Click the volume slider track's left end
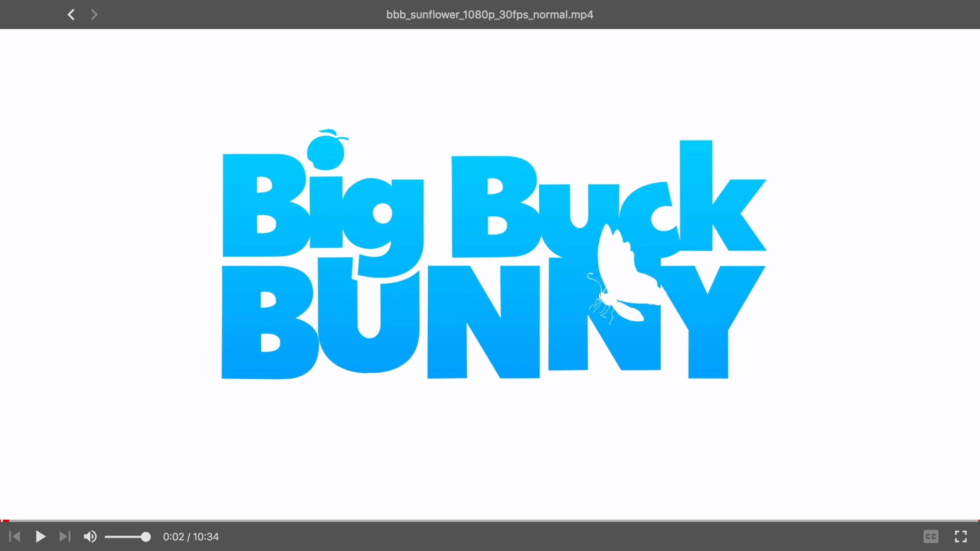Viewport: 980px width, 551px height. pos(106,537)
